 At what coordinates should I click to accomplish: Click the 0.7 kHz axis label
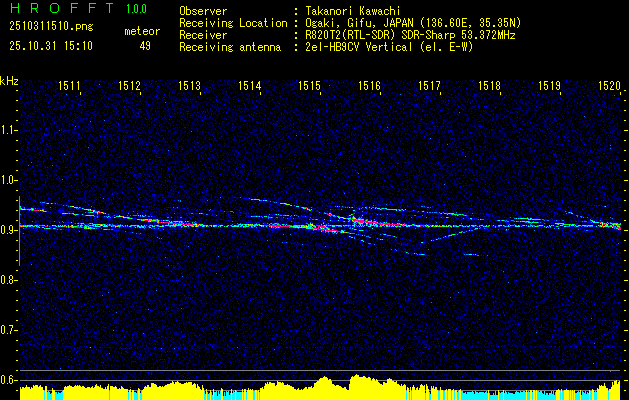click(x=8, y=330)
